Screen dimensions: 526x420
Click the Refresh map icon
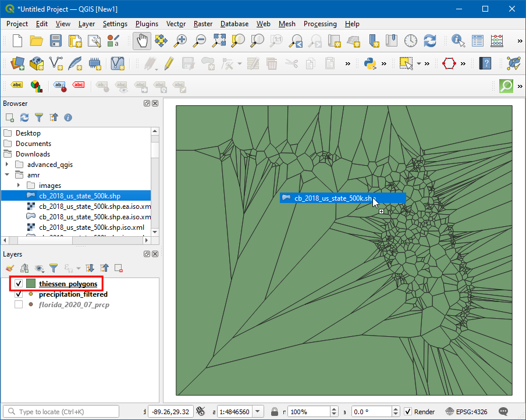pyautogui.click(x=430, y=41)
